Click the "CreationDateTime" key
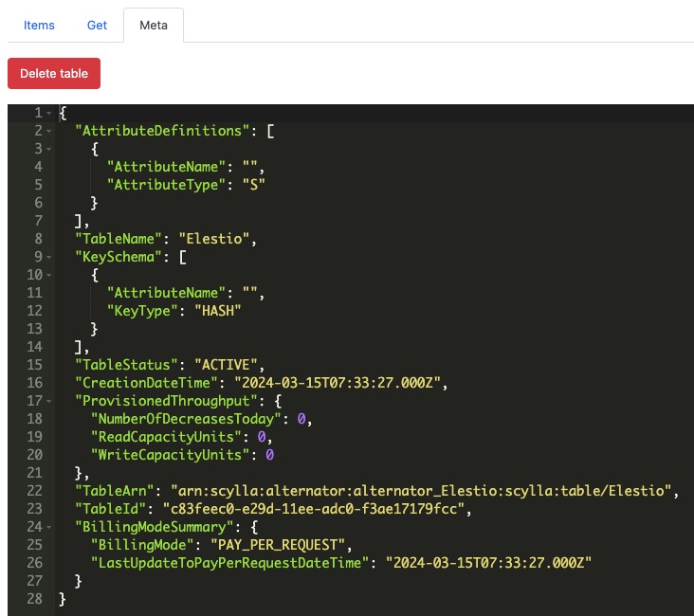This screenshot has width=694, height=616. click(x=147, y=383)
